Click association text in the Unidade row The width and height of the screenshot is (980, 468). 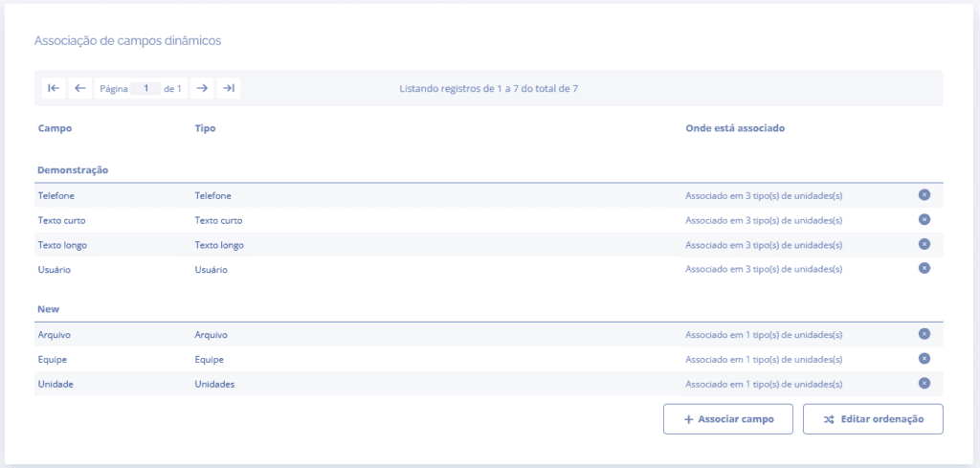pos(764,385)
